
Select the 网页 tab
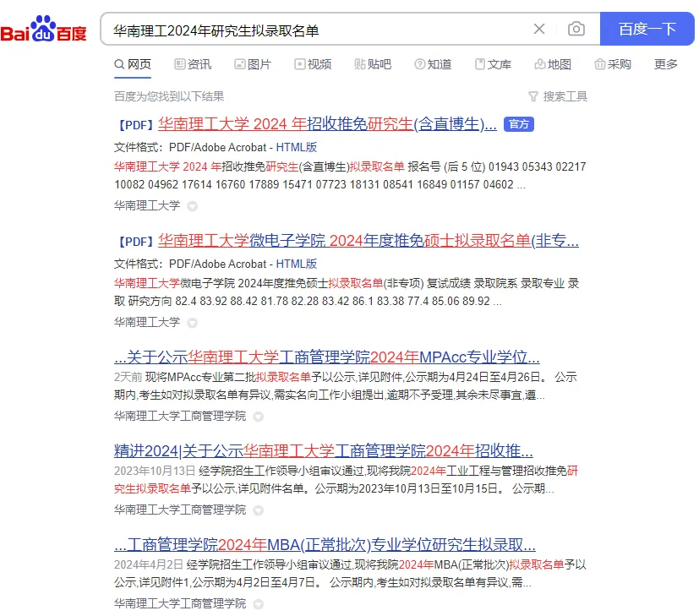[x=133, y=64]
